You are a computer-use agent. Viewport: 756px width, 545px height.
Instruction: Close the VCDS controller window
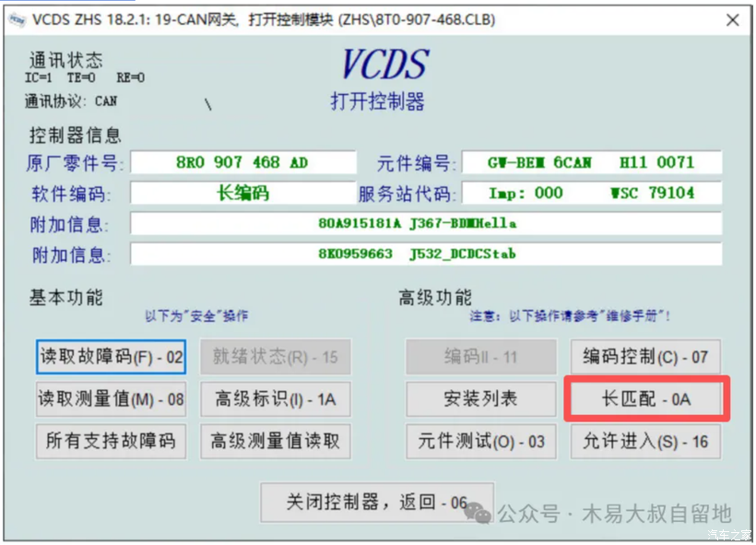[732, 19]
